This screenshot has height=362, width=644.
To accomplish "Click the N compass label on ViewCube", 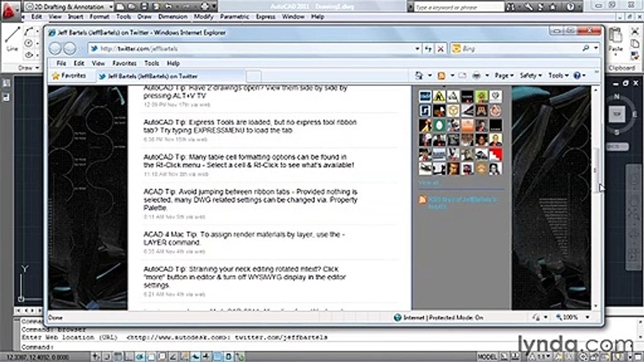I will click(617, 97).
